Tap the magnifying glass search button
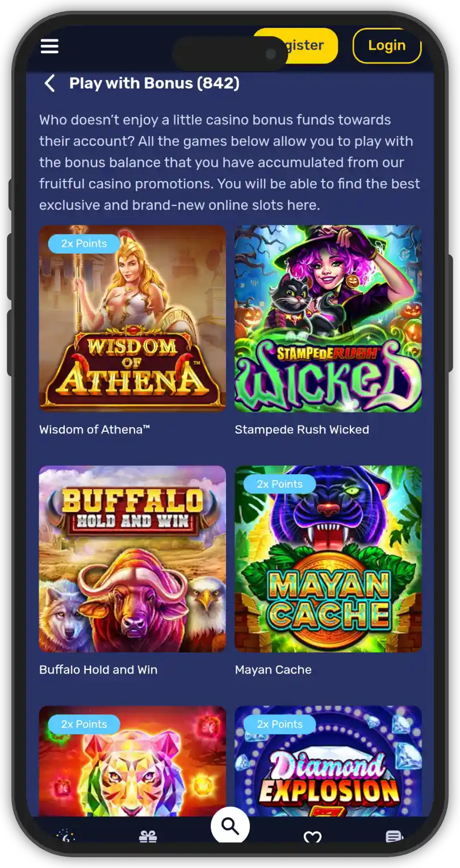The height and width of the screenshot is (868, 460). [x=230, y=826]
